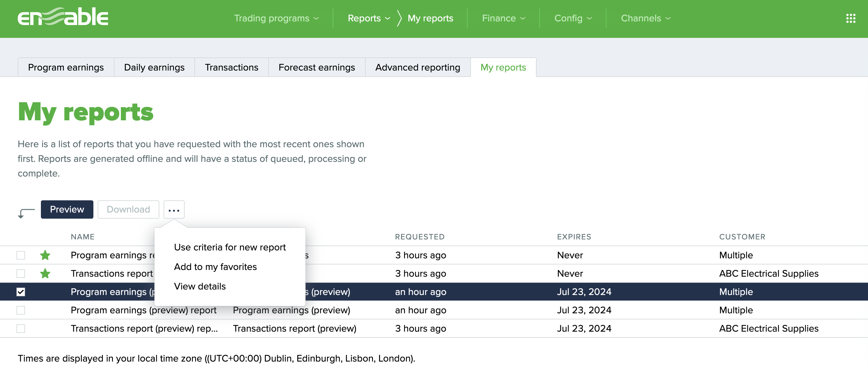Click the star beside Transactions report
This screenshot has height=375, width=868.
click(46, 274)
